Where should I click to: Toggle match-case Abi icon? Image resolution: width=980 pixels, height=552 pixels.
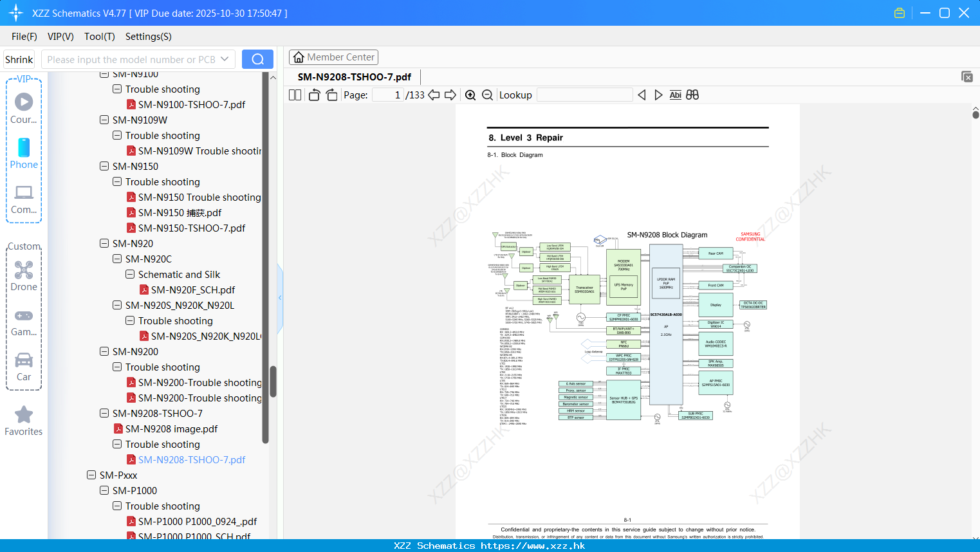click(x=675, y=95)
